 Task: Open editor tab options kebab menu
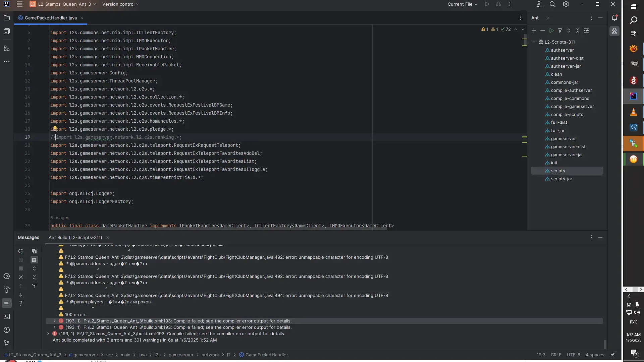click(x=521, y=18)
